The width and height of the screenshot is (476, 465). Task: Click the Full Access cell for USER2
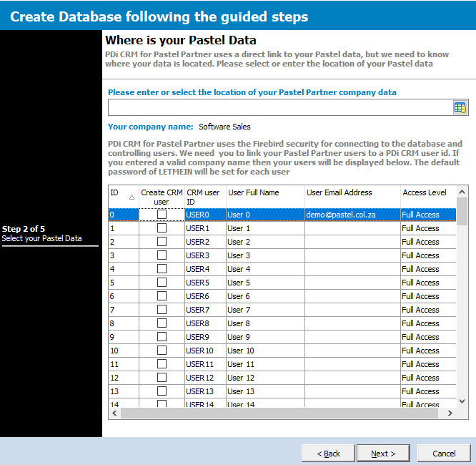(428, 242)
